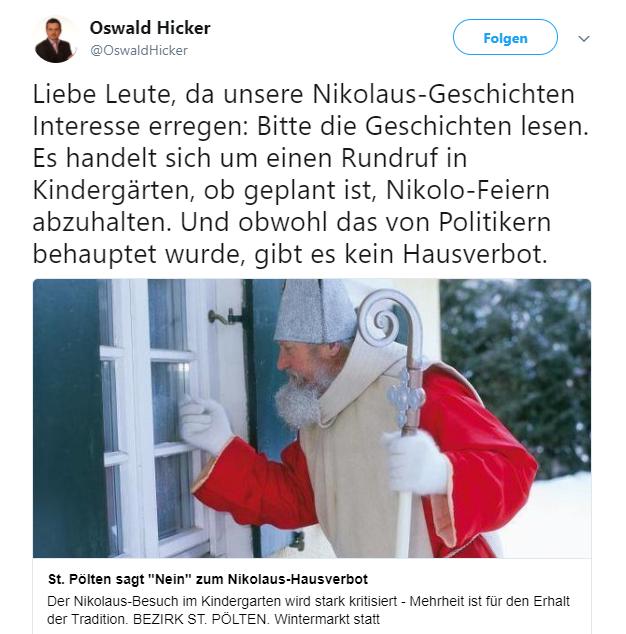Click the word 'Kindergärten,' in the tweet text

coord(111,190)
